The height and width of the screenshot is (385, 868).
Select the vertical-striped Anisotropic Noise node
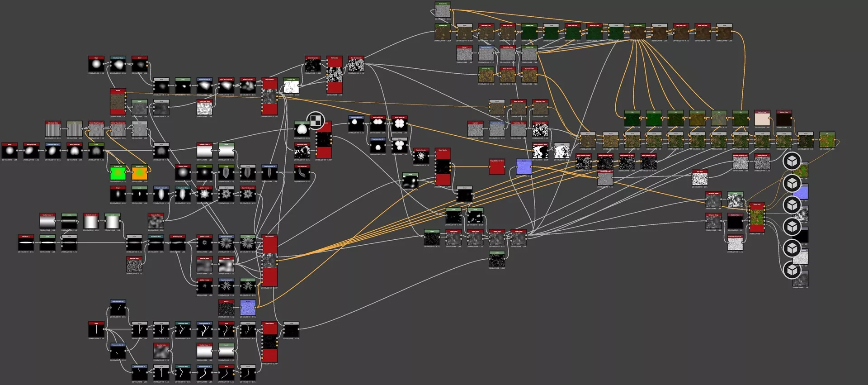click(x=53, y=130)
